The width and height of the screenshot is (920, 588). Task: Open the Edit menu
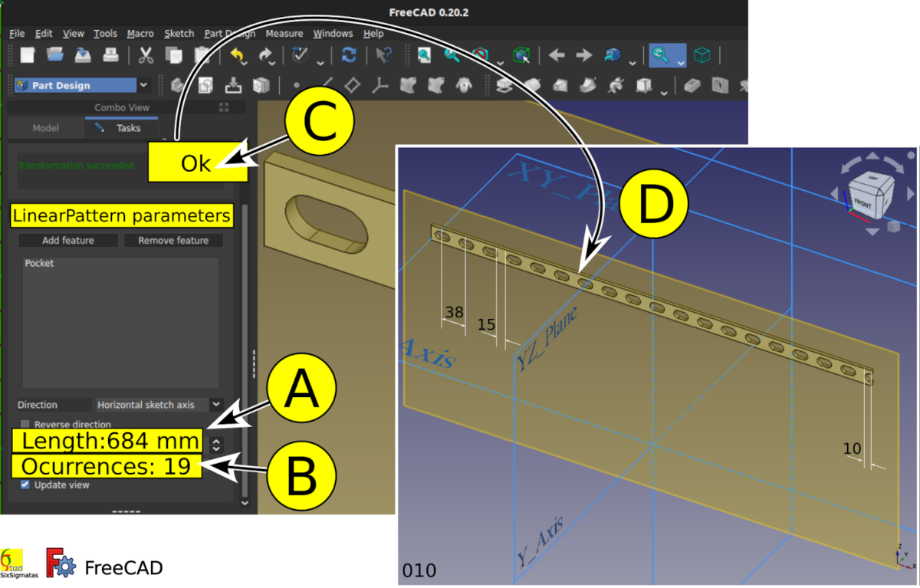(x=44, y=34)
